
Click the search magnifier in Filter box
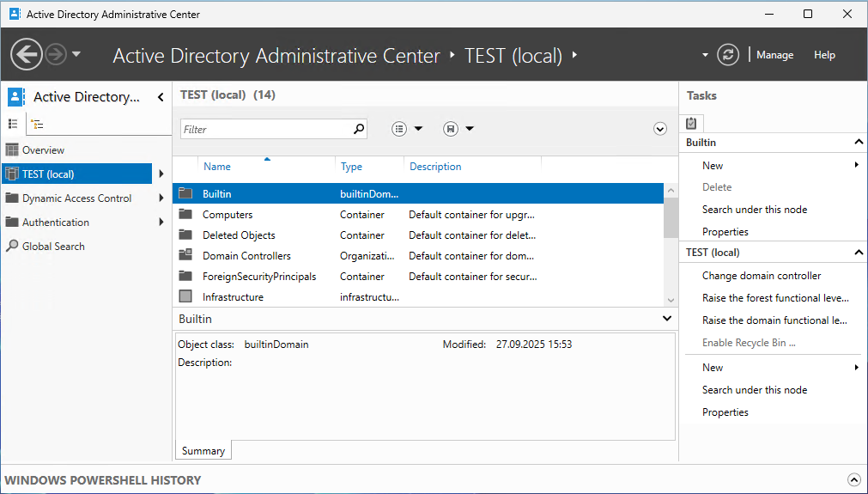point(359,129)
